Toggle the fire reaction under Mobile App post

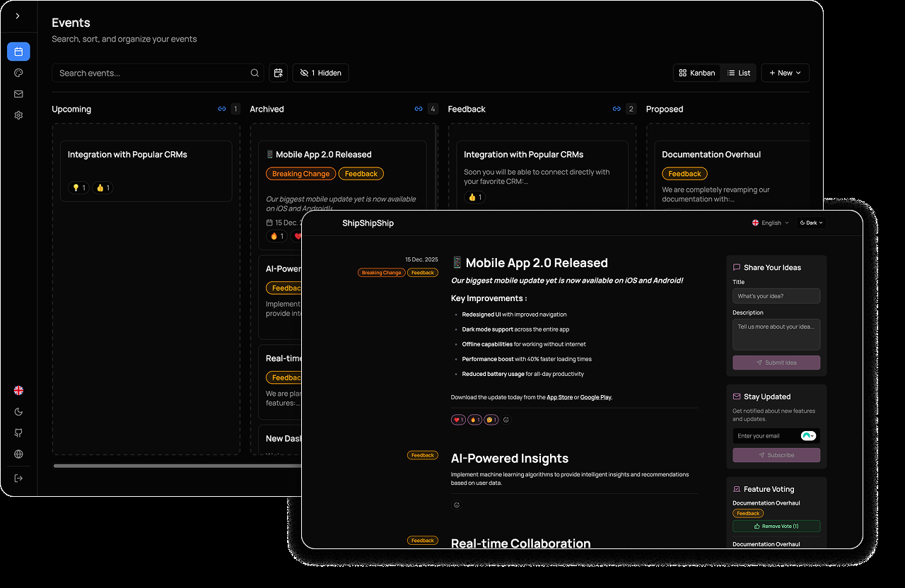pyautogui.click(x=475, y=420)
